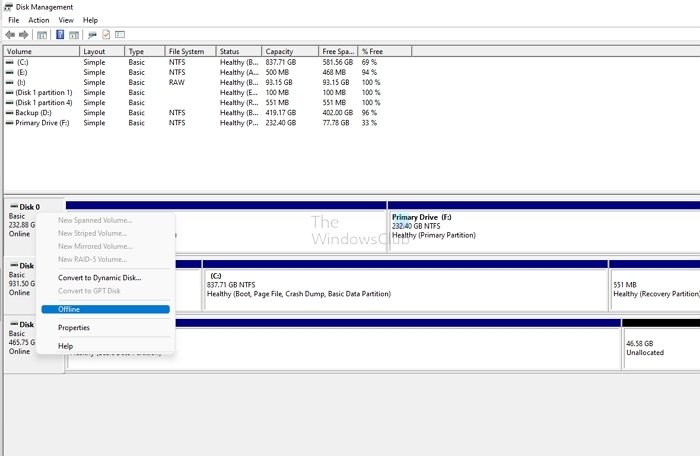700x456 pixels.
Task: Click the 69 % free cell
Action: tap(369, 63)
